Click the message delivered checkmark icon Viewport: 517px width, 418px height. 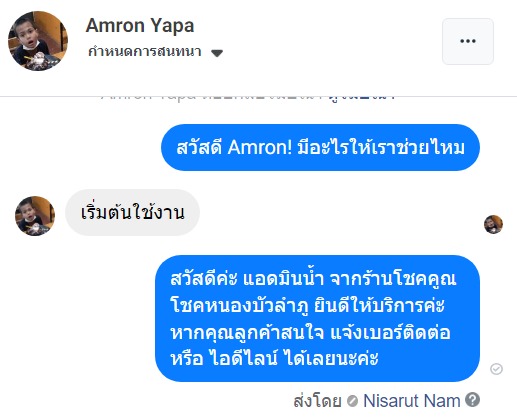coord(496,369)
